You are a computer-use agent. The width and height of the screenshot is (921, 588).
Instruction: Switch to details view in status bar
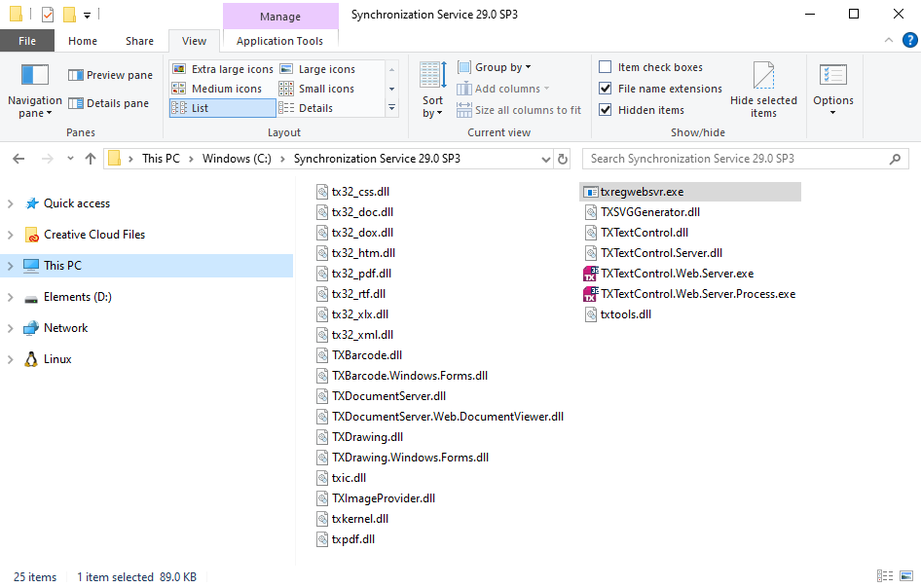885,576
